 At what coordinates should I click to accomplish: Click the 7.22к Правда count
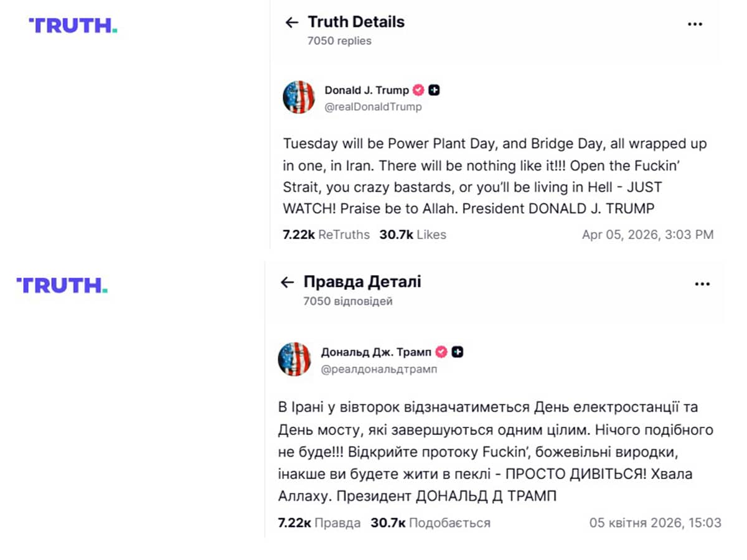point(319,523)
